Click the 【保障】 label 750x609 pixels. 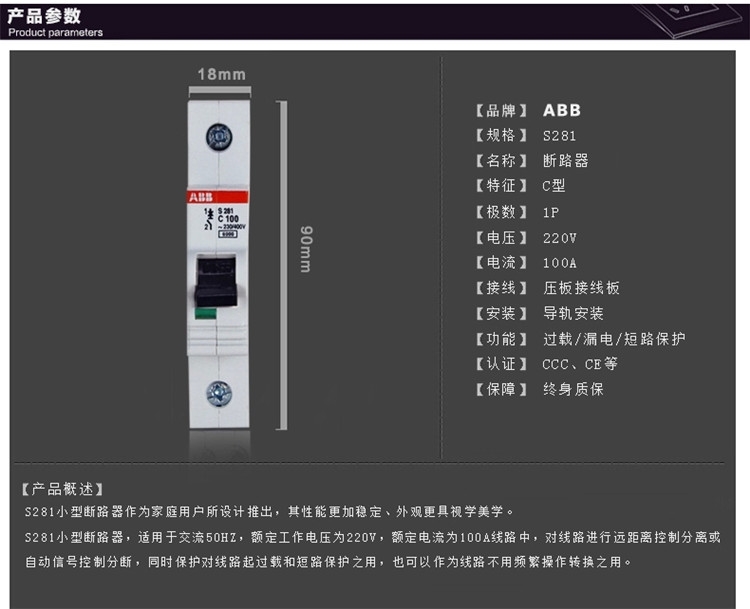coord(501,389)
